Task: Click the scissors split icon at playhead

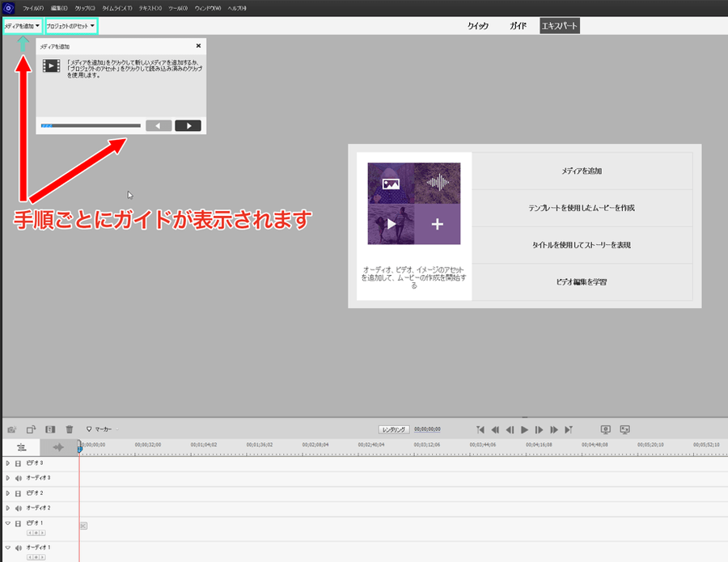Action: pos(83,526)
